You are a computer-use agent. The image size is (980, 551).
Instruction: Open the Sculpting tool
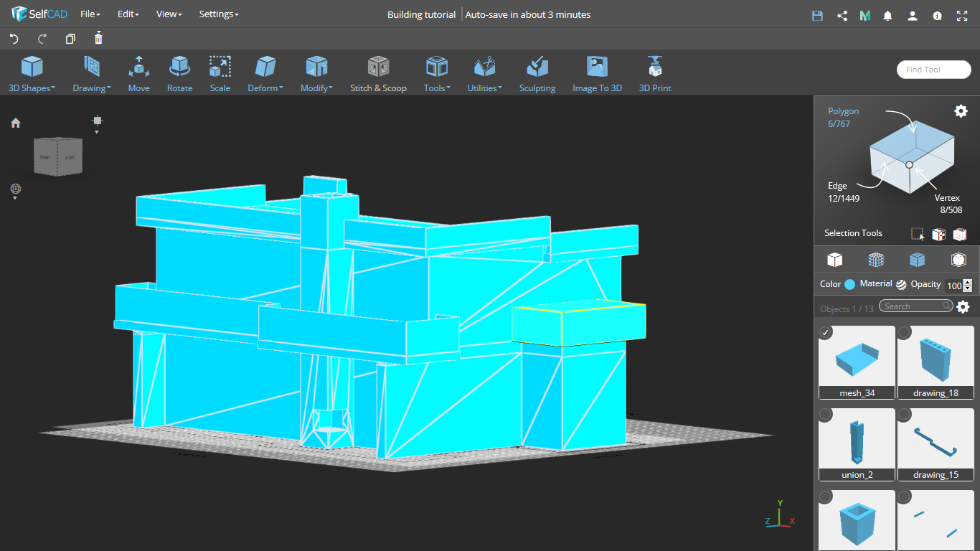[537, 75]
